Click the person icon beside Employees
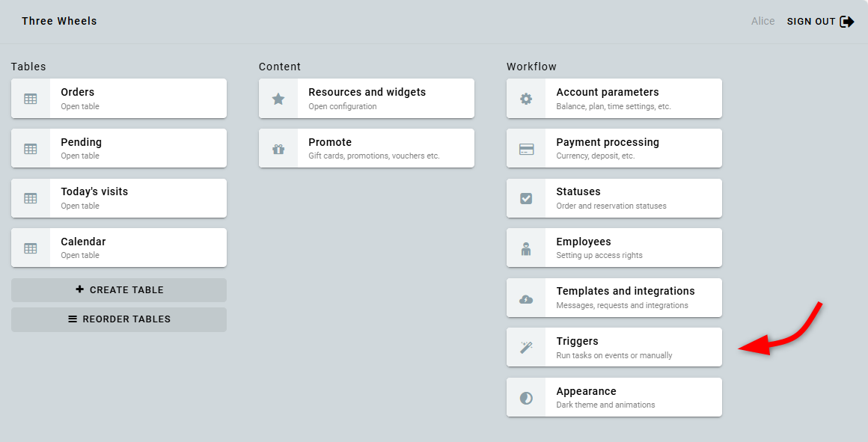The width and height of the screenshot is (868, 442). pos(526,248)
